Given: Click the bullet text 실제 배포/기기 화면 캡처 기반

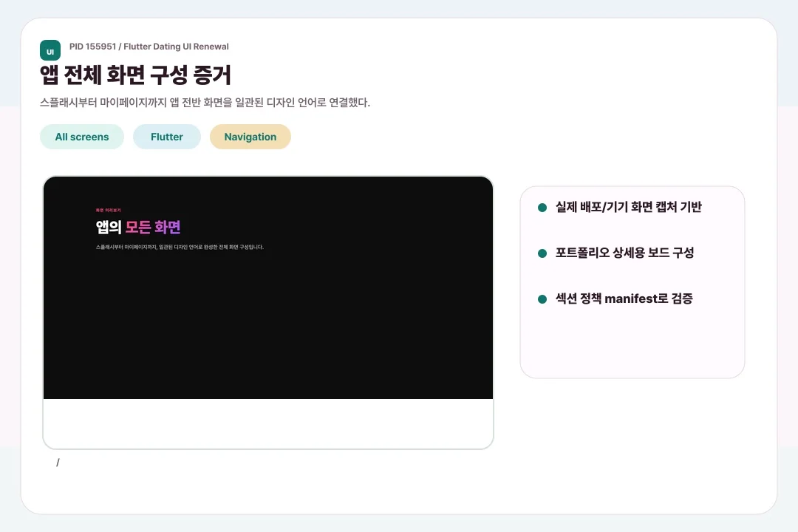Looking at the screenshot, I should coord(629,207).
